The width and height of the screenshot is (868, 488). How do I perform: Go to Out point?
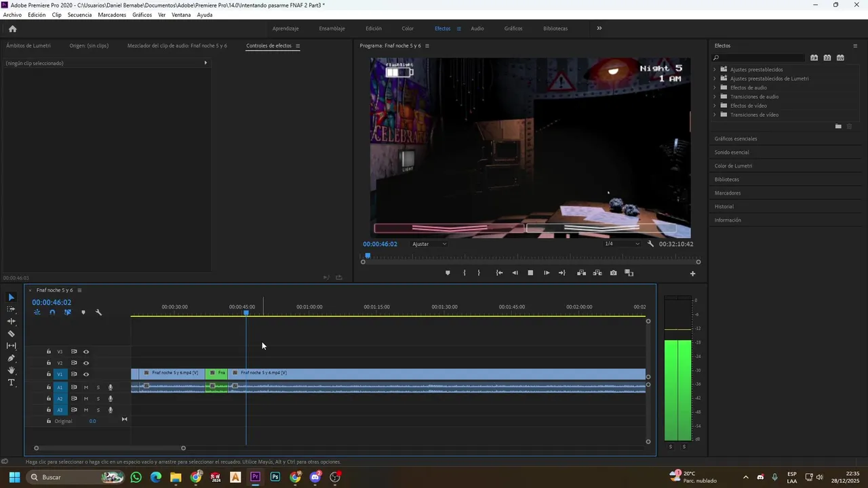pyautogui.click(x=561, y=273)
